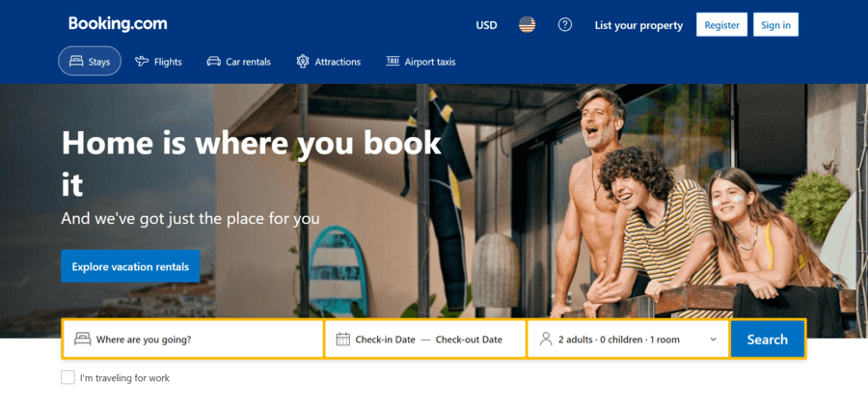Click the Sign in button
Image resolution: width=868 pixels, height=408 pixels.
[775, 24]
